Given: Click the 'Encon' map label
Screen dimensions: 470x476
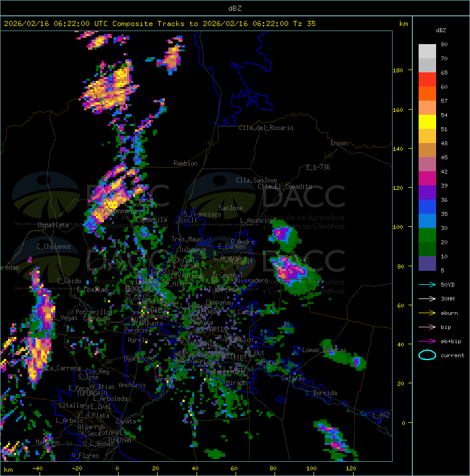Looking at the screenshot, I should (x=339, y=143).
